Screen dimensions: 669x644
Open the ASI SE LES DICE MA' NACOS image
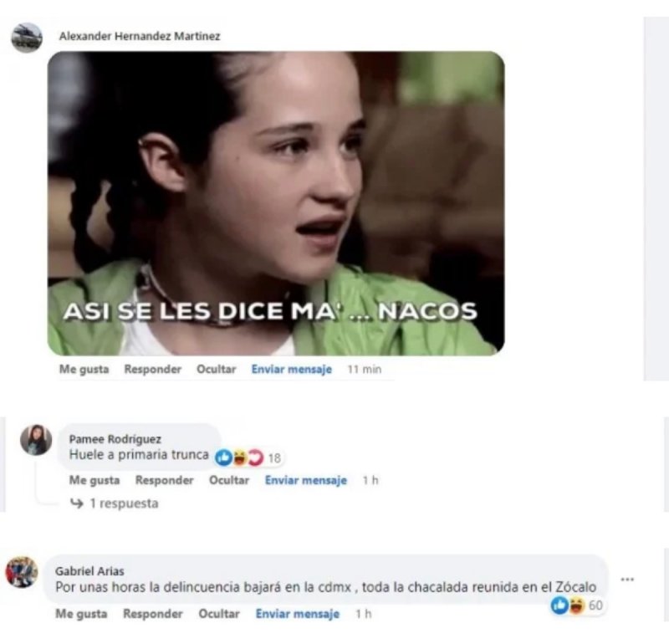tap(276, 203)
